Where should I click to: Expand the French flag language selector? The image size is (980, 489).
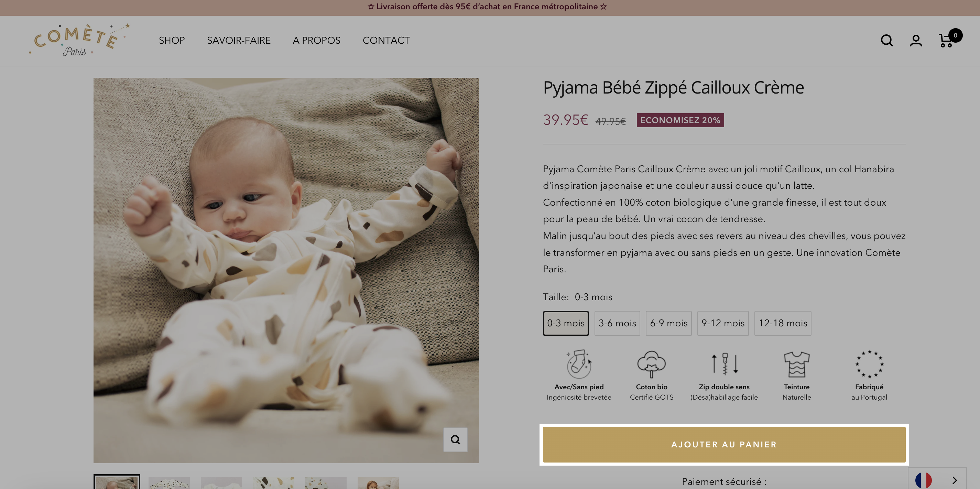click(923, 480)
